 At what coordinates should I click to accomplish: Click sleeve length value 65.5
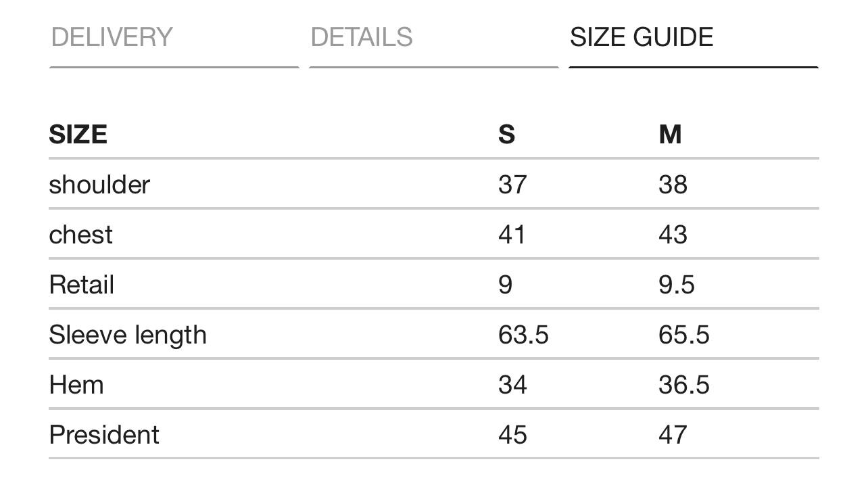coord(683,335)
